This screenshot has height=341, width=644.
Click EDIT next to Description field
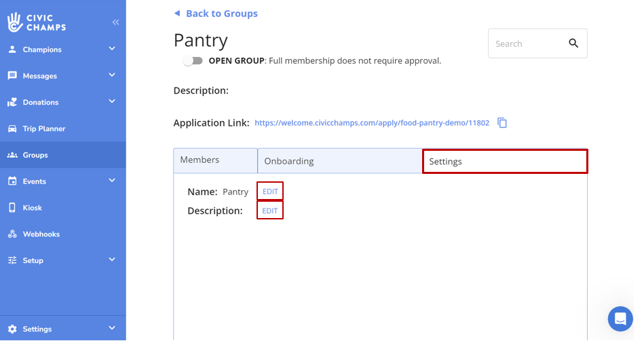tap(270, 211)
